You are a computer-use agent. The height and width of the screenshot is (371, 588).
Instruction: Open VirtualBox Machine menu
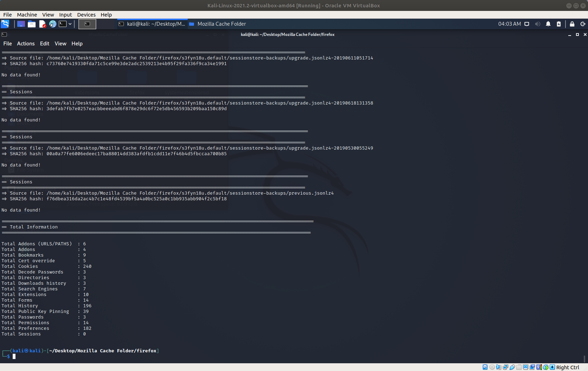pos(27,15)
